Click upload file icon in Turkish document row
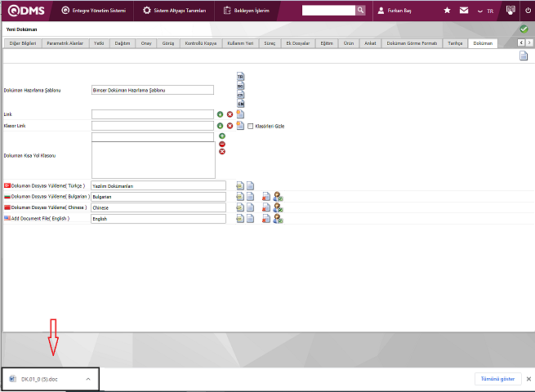The height and width of the screenshot is (392, 535). pyautogui.click(x=240, y=186)
